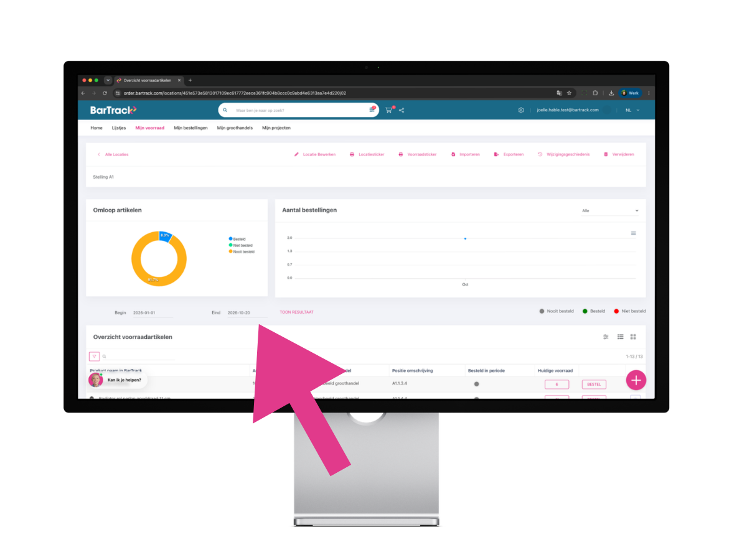The height and width of the screenshot is (560, 747).
Task: Go back via Alle Locaties chevron
Action: (98, 154)
